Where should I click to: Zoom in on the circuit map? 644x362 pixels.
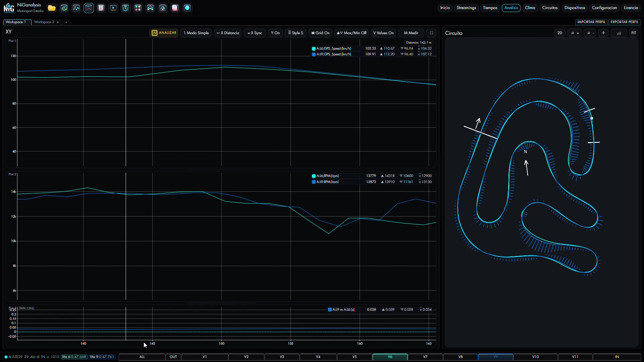tap(575, 33)
